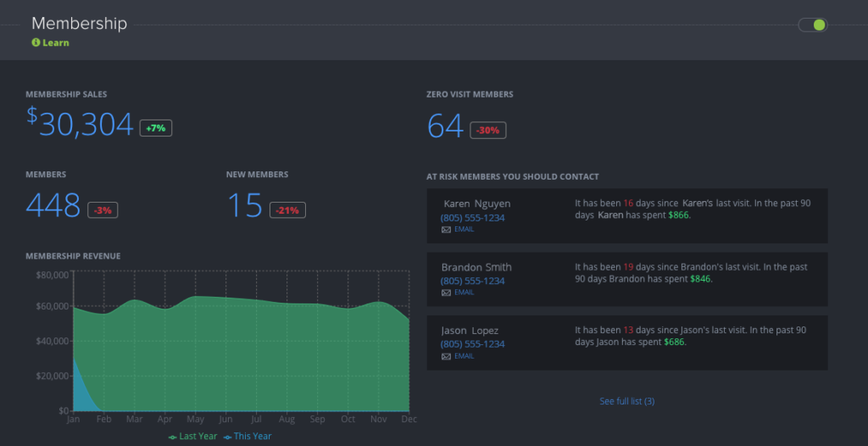Click the +7% sales change badge
868x446 pixels.
coord(156,128)
